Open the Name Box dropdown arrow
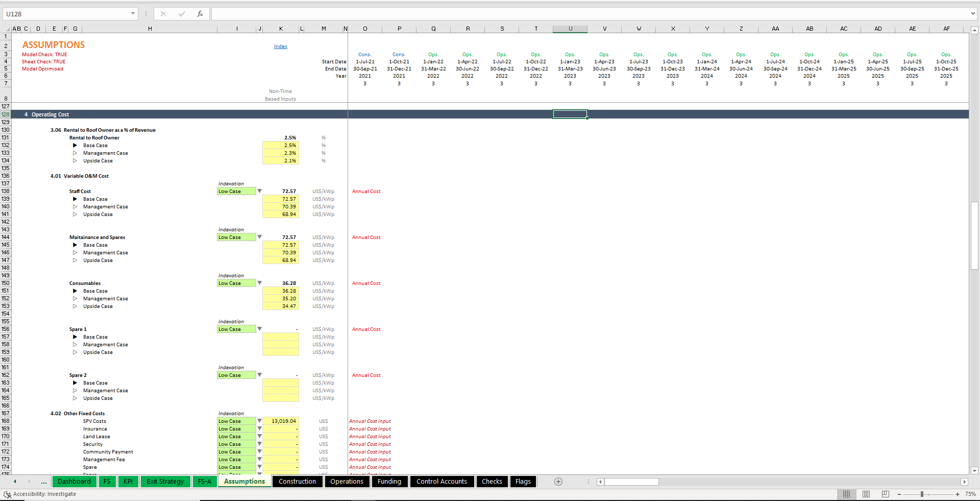The image size is (980, 501). 133,14
